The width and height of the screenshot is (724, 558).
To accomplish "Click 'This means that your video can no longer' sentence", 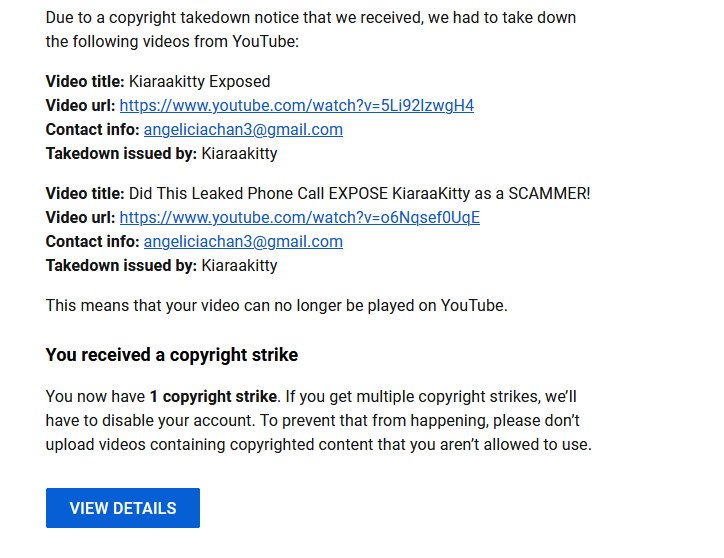I will click(x=277, y=305).
